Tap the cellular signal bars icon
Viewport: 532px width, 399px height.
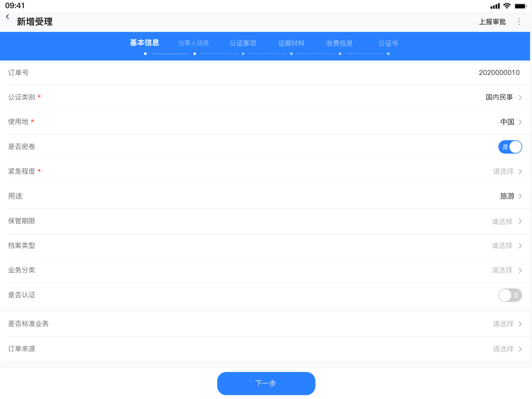[495, 6]
